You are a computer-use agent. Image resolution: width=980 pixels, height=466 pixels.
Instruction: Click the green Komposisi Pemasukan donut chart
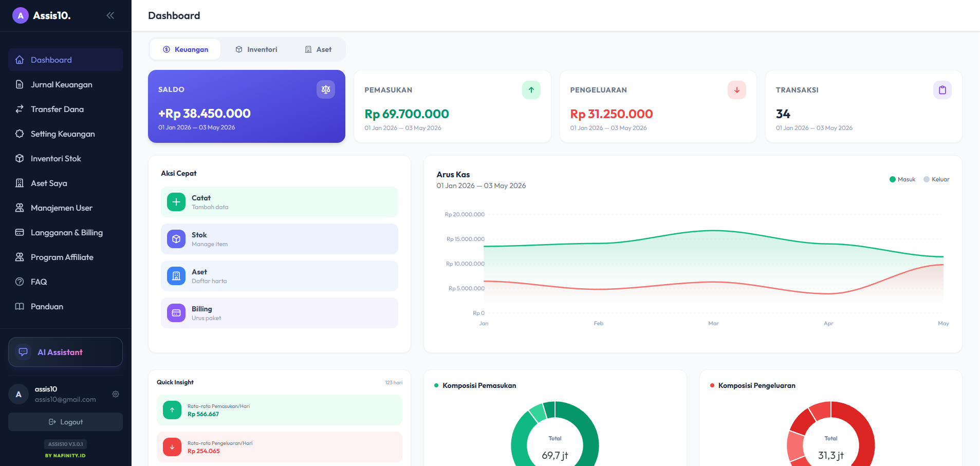coord(555,434)
